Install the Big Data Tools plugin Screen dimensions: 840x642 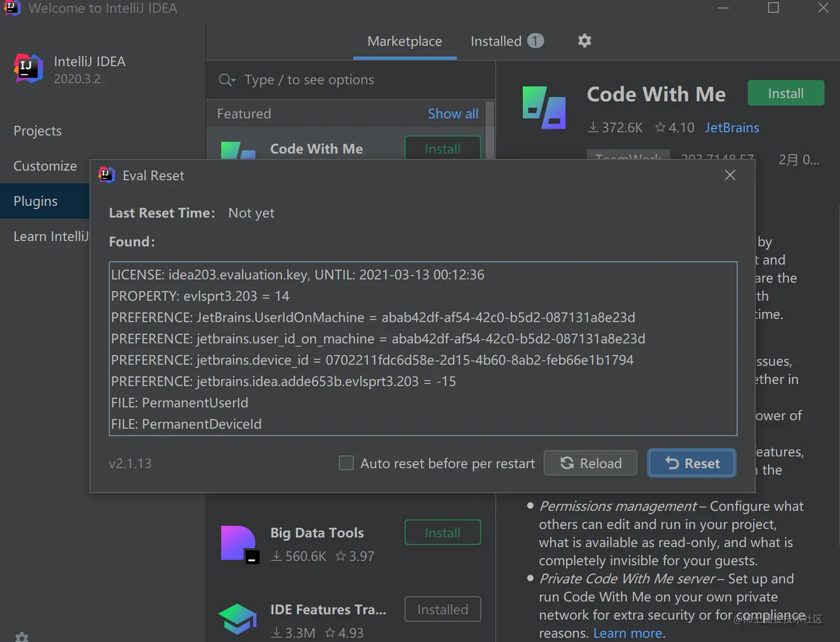[x=442, y=532]
